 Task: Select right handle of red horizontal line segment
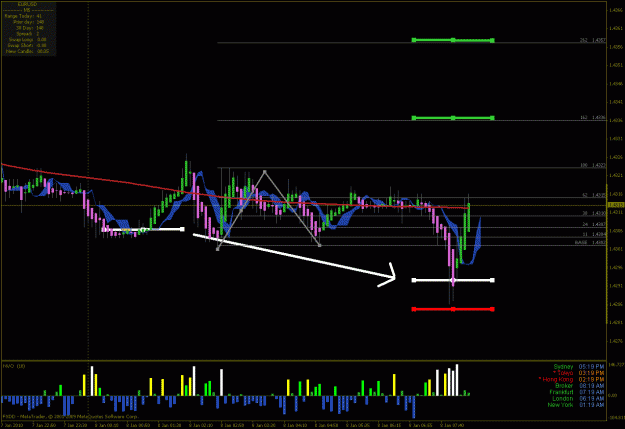point(492,309)
